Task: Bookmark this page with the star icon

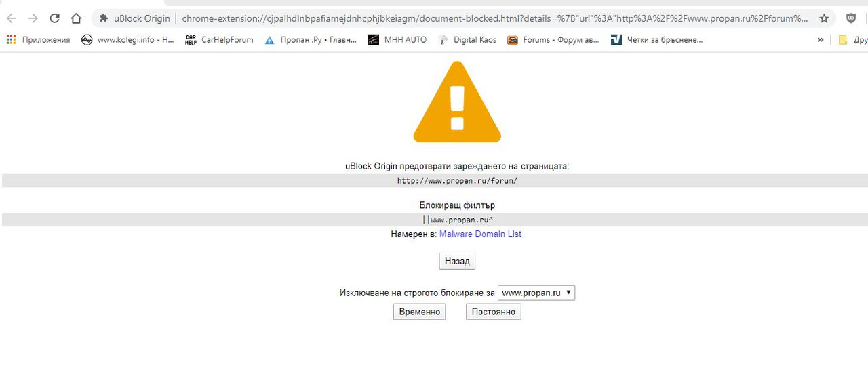Action: 824,18
